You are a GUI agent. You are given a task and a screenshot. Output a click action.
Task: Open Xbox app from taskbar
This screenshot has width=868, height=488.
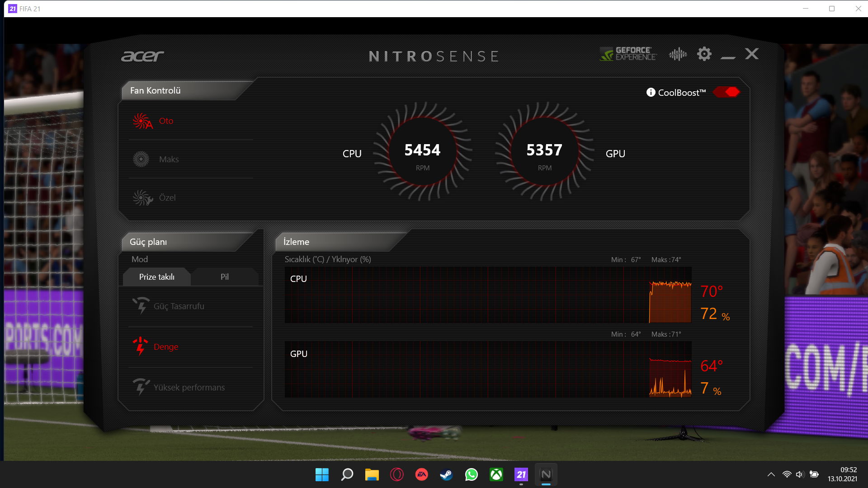click(x=496, y=475)
